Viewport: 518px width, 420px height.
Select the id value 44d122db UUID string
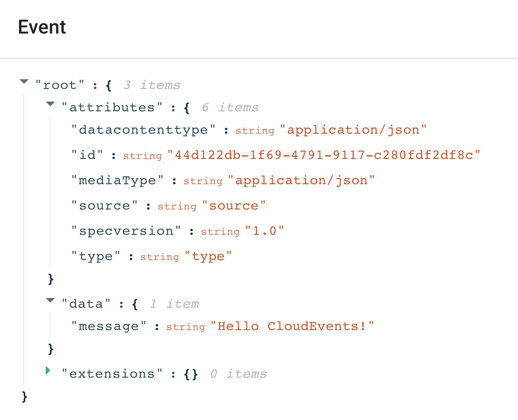click(x=324, y=156)
